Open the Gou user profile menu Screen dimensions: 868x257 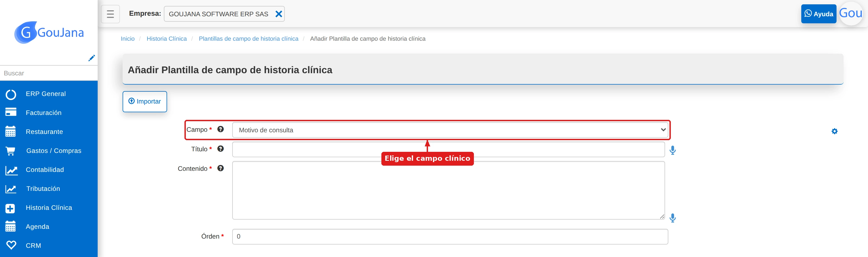click(x=850, y=14)
